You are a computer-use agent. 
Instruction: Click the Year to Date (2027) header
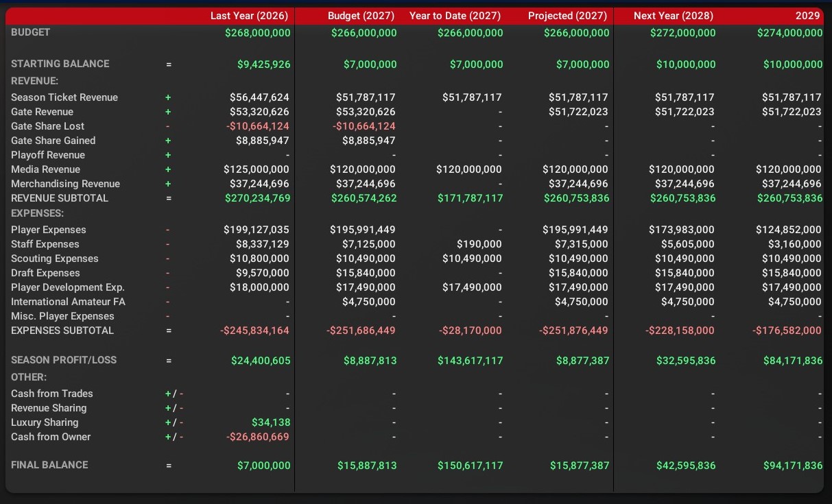pos(455,15)
